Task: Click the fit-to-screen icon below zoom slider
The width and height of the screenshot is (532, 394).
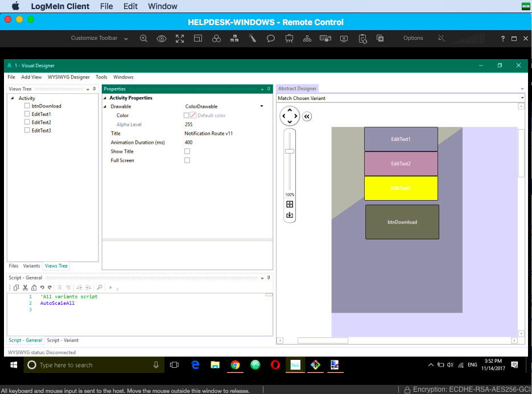Action: [x=290, y=204]
